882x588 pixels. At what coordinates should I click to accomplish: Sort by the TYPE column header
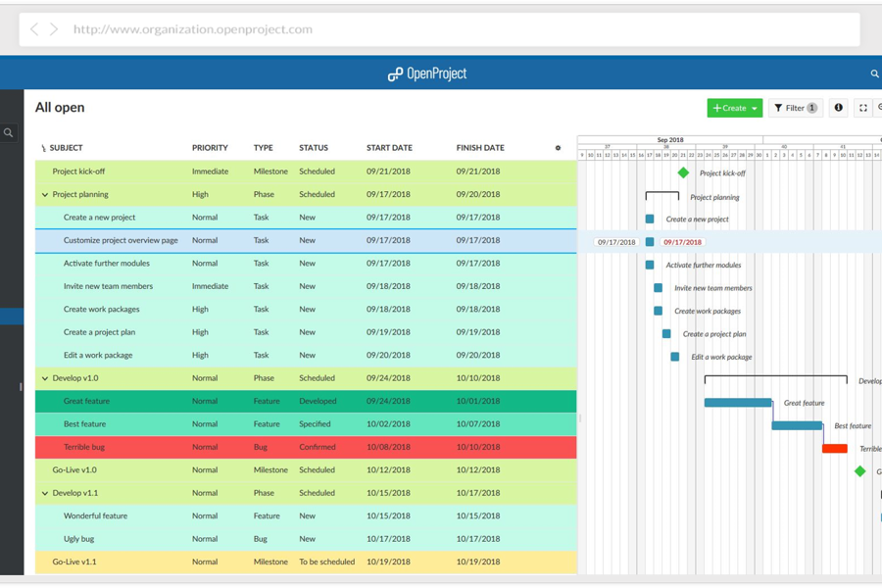(x=264, y=148)
